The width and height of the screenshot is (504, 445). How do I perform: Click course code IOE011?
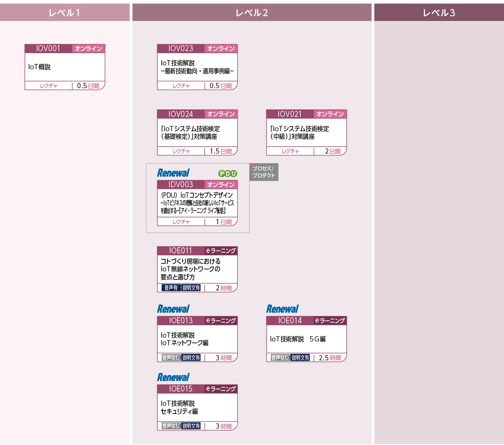(181, 250)
